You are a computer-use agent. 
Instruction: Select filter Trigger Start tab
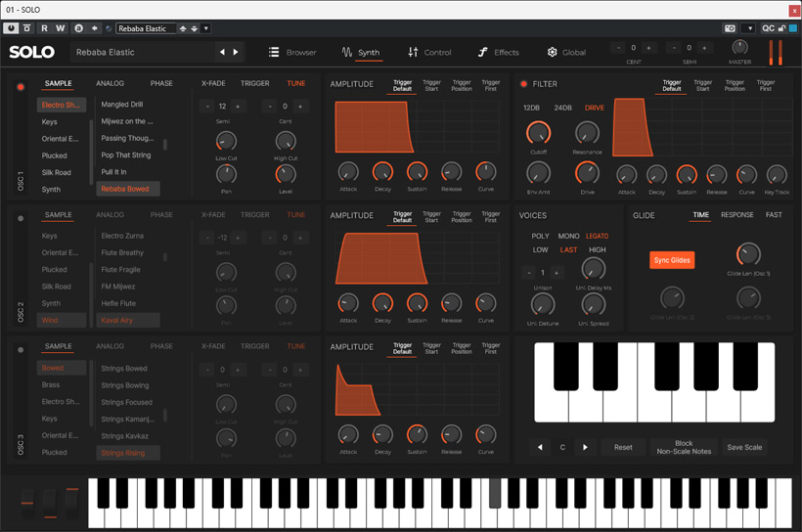pyautogui.click(x=703, y=85)
